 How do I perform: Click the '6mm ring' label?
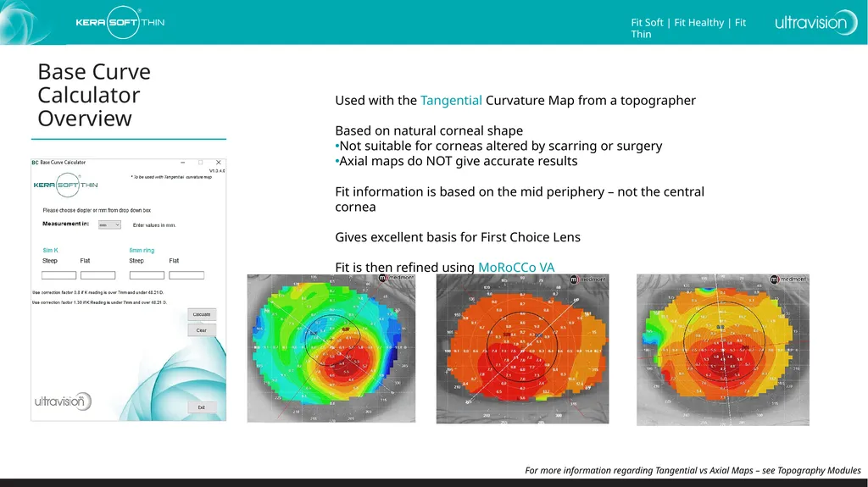click(142, 250)
